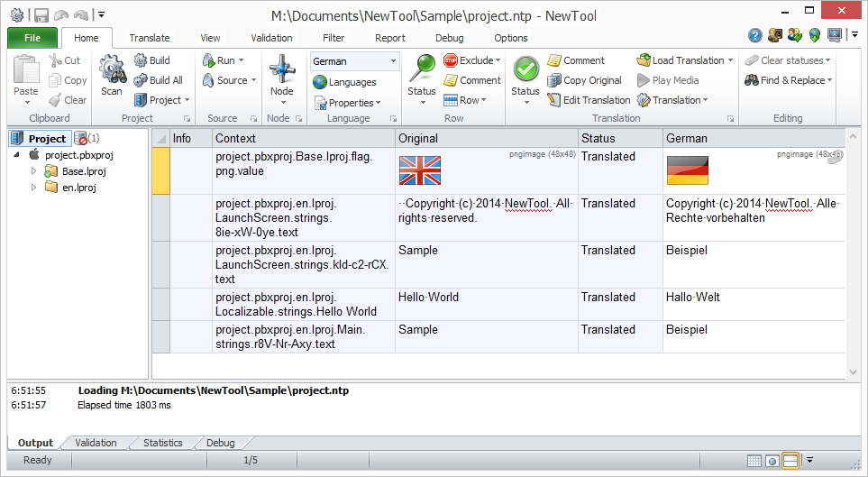Select the 'Hallo·Welt' translation cell
868x477 pixels.
coord(754,304)
